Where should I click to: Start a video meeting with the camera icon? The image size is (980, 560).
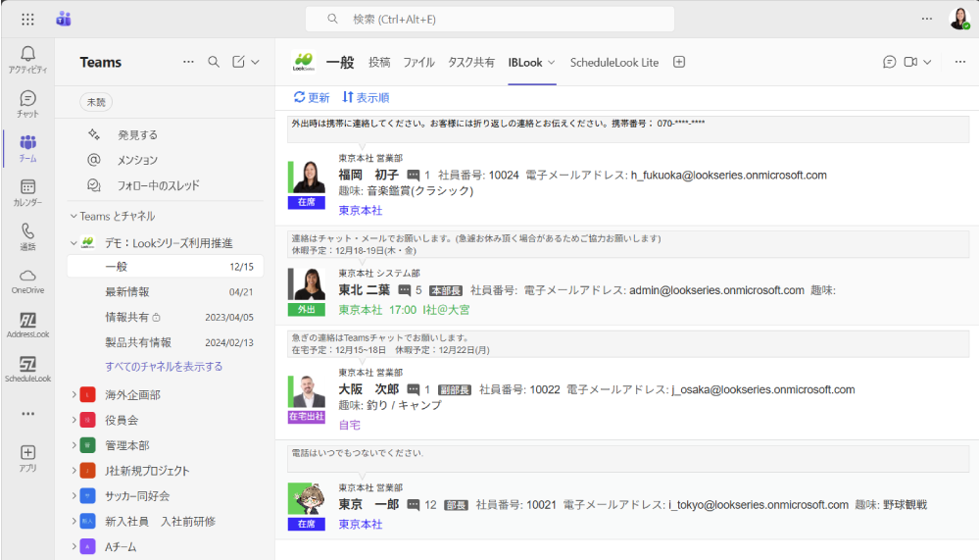click(910, 62)
